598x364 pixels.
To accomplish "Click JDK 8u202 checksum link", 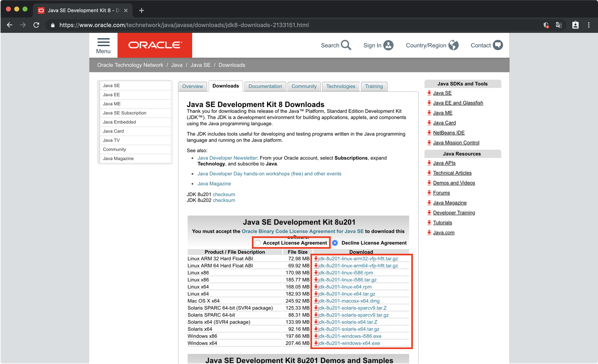I will click(x=224, y=200).
